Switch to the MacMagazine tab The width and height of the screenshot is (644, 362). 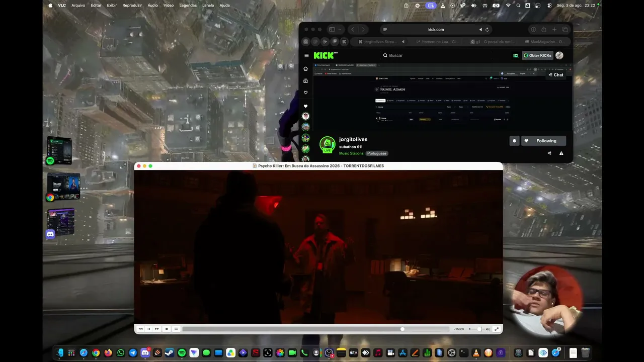tap(545, 42)
